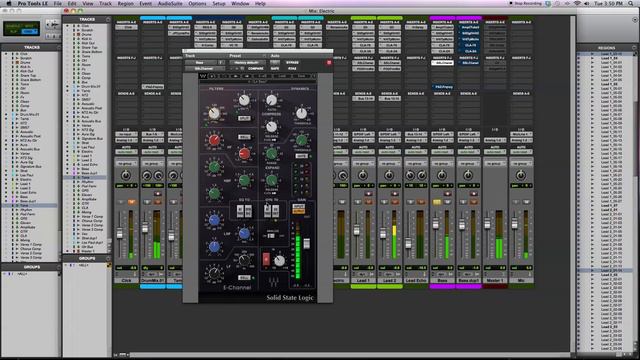Click the high-pass filter knob in Filters section
Screen dimensions: 640x360
pyautogui.click(x=214, y=113)
